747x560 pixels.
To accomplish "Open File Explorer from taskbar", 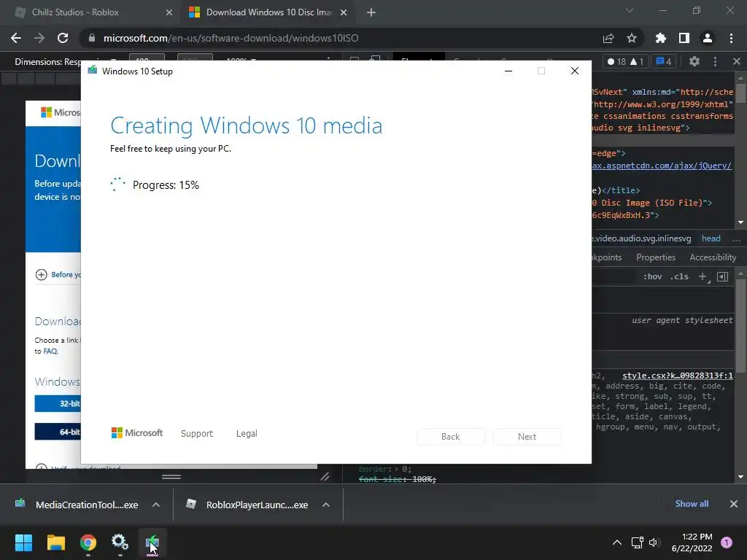I will click(x=55, y=542).
